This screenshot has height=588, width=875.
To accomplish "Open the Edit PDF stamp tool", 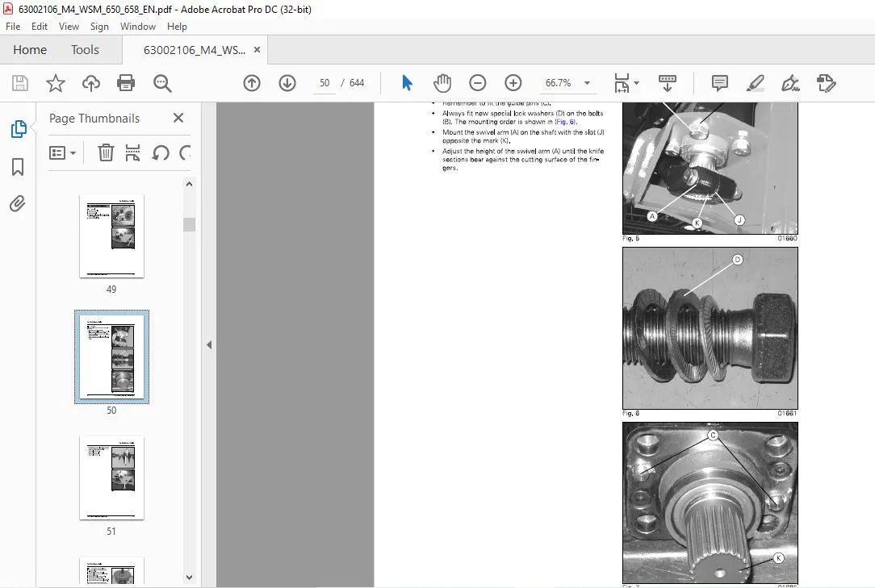I will pos(826,83).
